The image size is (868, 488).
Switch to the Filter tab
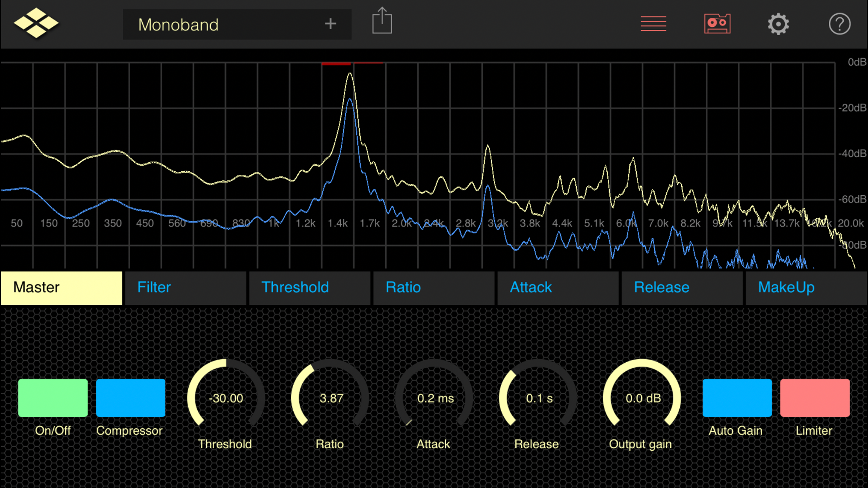[185, 288]
